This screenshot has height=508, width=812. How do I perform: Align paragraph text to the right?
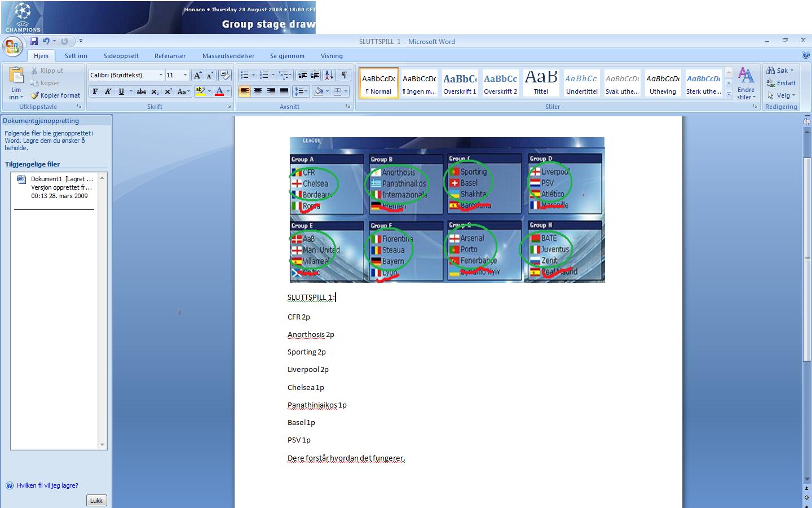271,91
